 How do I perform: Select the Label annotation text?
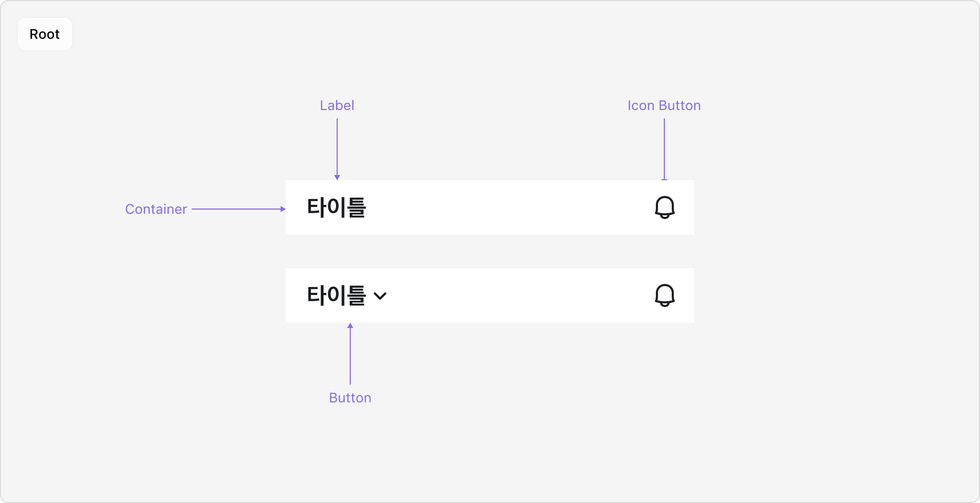point(337,105)
